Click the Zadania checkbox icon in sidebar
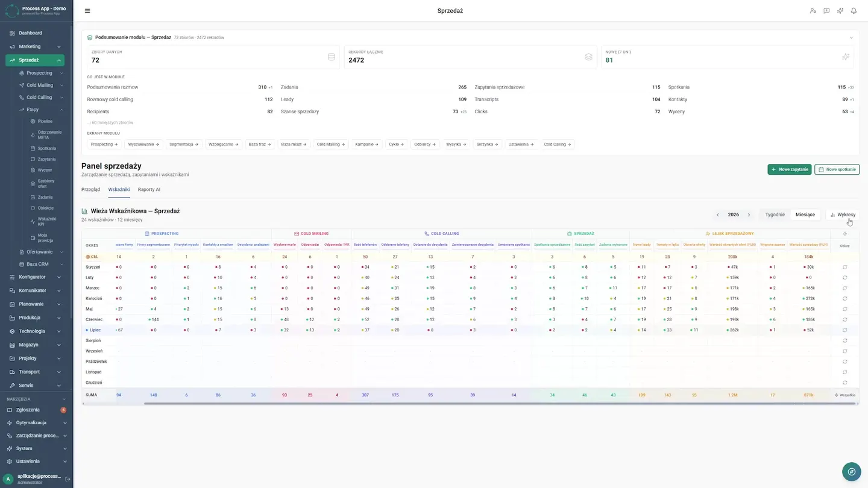 (x=33, y=197)
